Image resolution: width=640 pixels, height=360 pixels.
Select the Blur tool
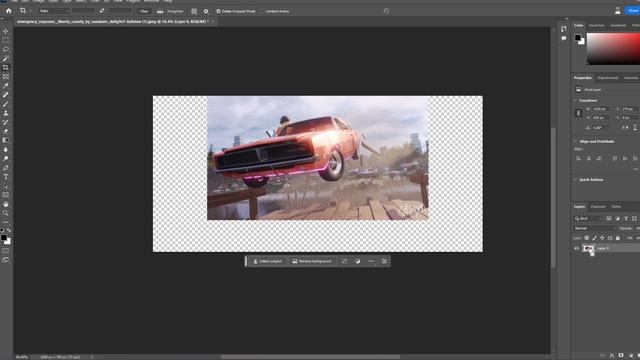[x=6, y=149]
